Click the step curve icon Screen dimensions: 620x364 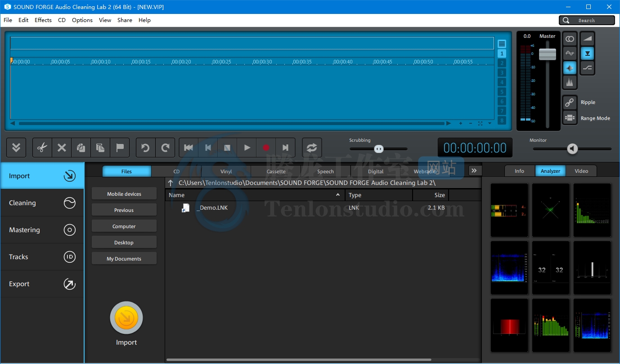pyautogui.click(x=587, y=67)
